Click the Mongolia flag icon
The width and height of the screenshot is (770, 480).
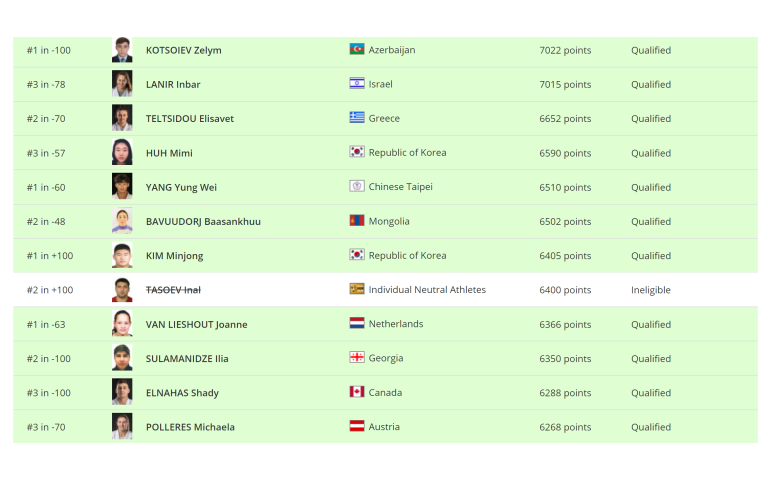point(357,221)
